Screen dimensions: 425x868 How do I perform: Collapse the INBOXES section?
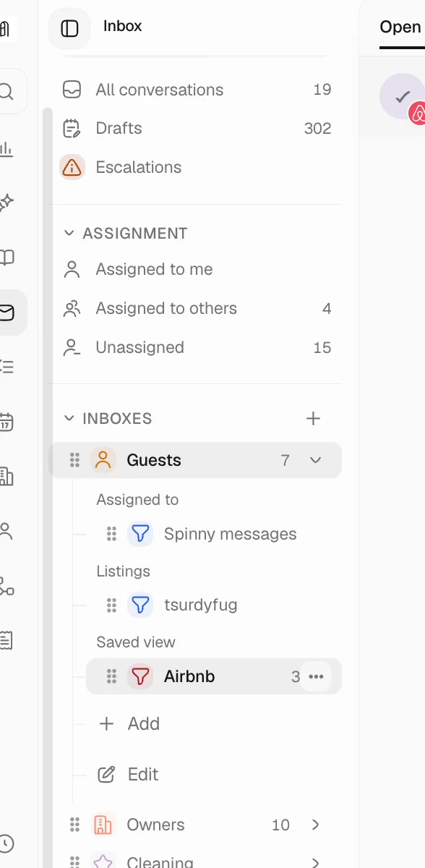[69, 418]
